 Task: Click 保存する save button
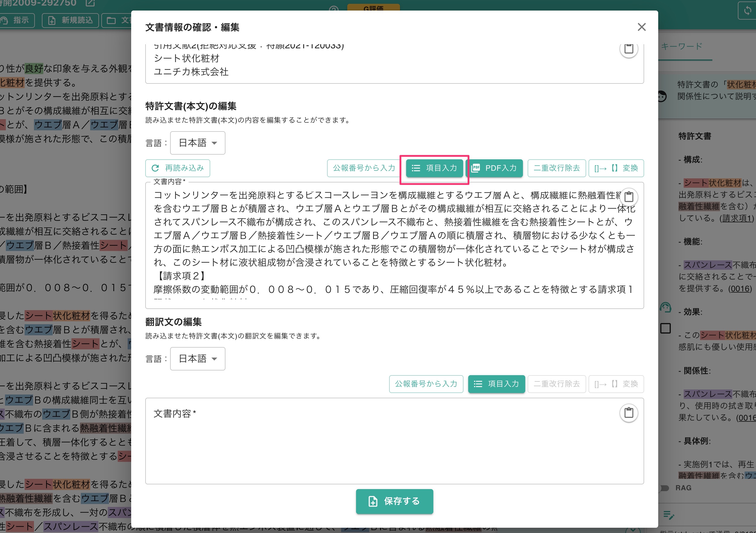coord(394,501)
